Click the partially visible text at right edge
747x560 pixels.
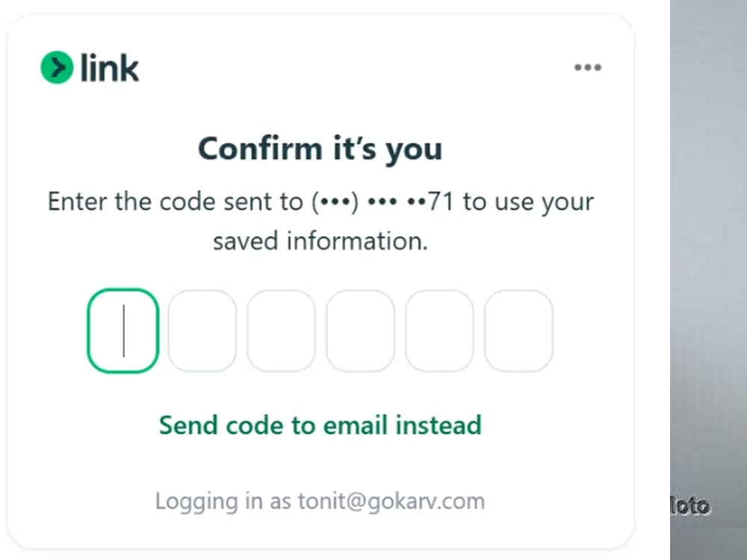[x=690, y=506]
